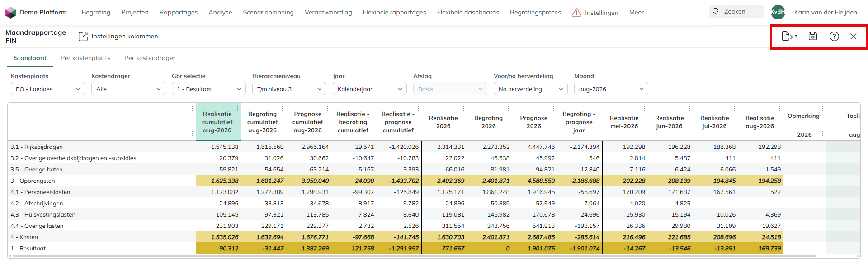This screenshot has height=264, width=868.
Task: Save the report using disk icon
Action: [813, 36]
